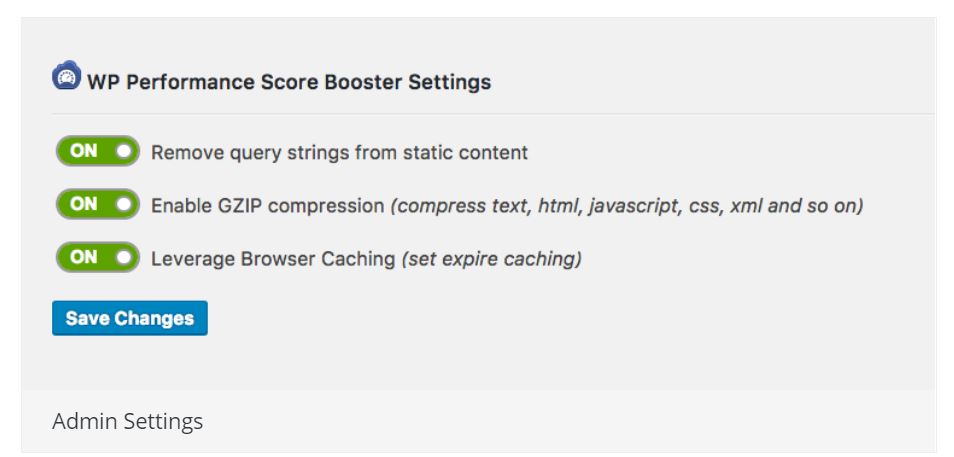
Task: Click the 'Enable GZIP compression' label text
Action: point(268,206)
